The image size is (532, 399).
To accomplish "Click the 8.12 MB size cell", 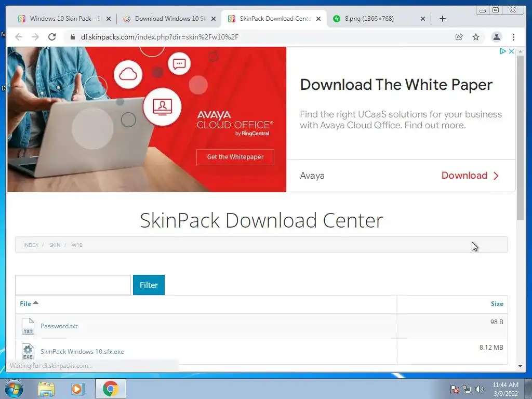I will click(491, 348).
